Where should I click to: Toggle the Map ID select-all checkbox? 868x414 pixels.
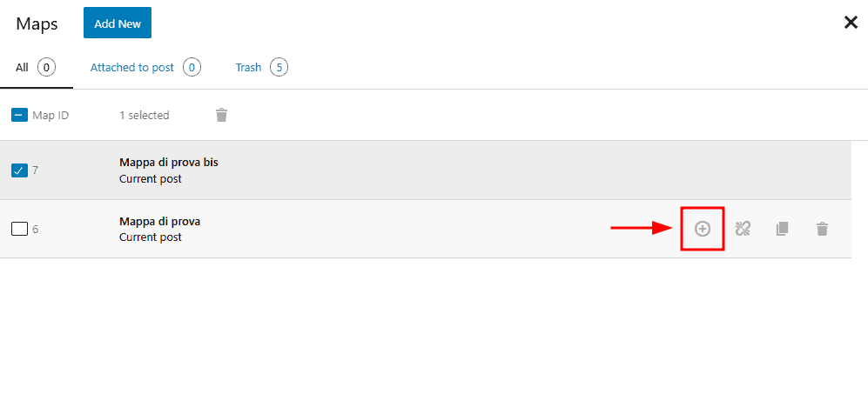(19, 115)
